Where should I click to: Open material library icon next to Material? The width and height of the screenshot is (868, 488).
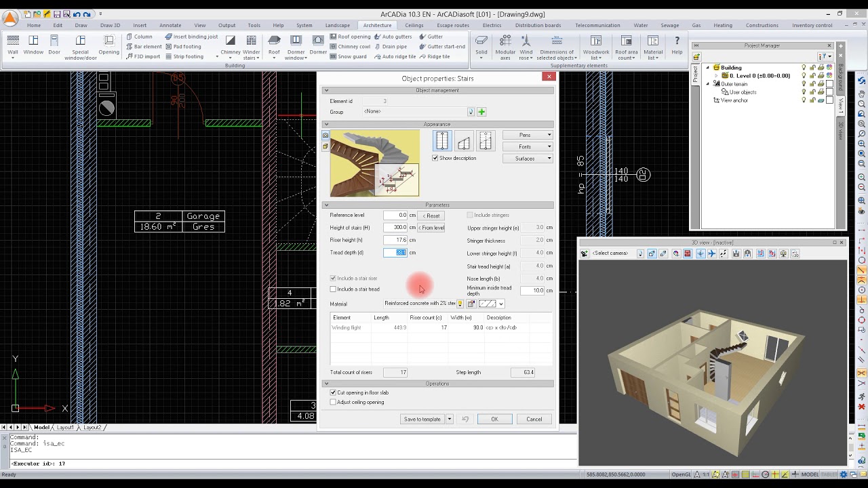click(471, 304)
